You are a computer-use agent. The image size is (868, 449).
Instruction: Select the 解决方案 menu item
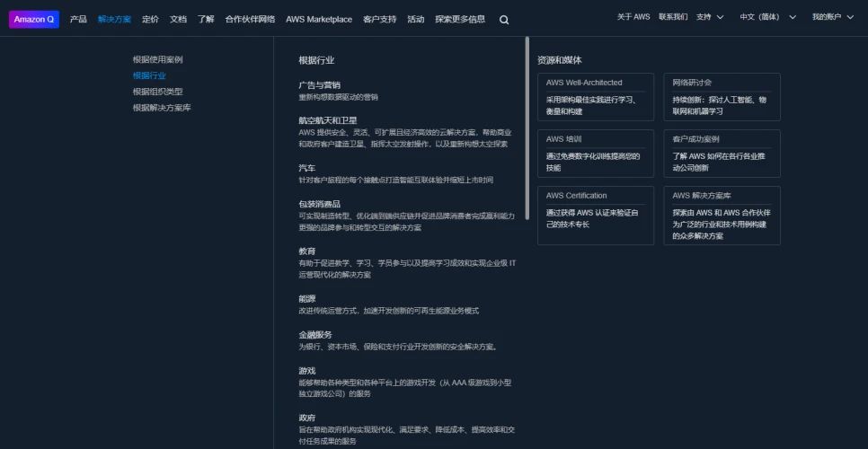115,20
